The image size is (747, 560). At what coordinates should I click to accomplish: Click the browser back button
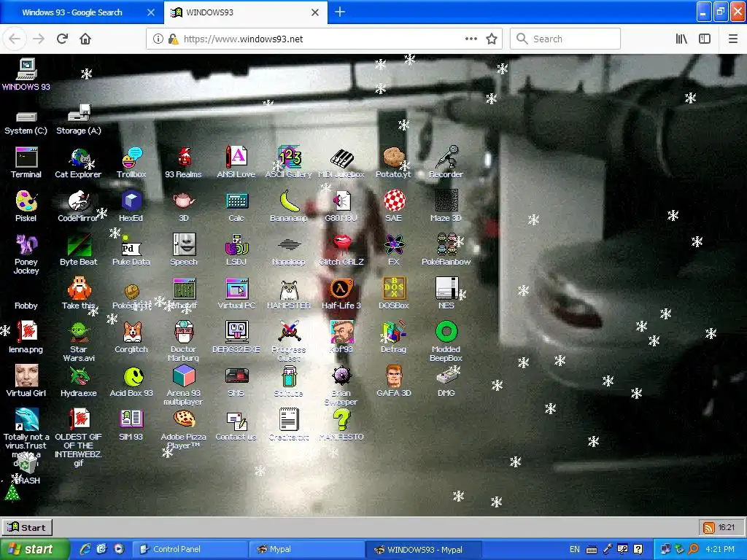[x=15, y=39]
